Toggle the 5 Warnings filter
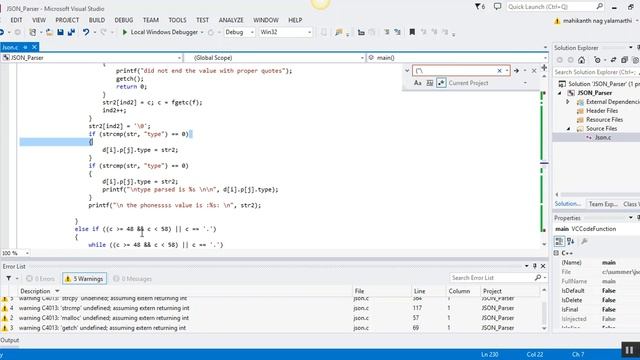640x360 pixels. (x=84, y=279)
